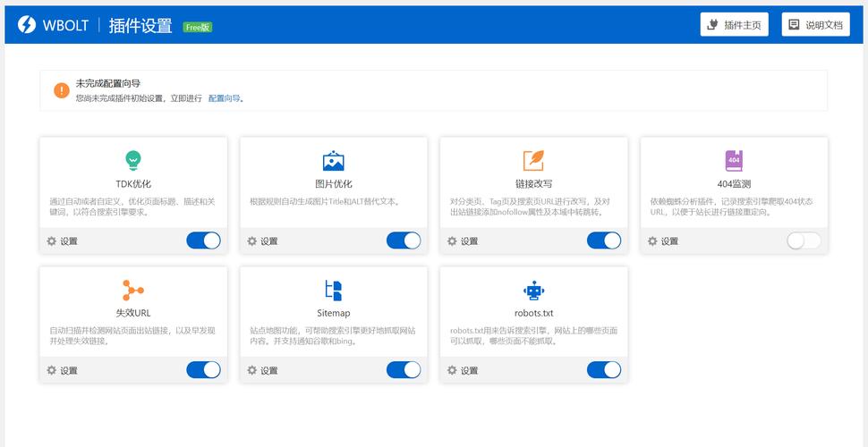This screenshot has height=447, width=868.
Task: Click the robots.txt robot icon
Action: pos(533,290)
